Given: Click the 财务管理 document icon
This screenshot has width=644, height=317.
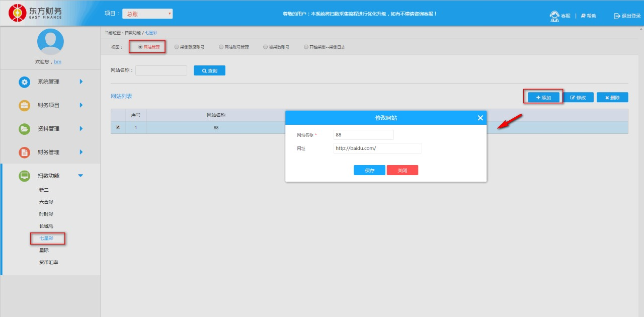Looking at the screenshot, I should (x=24, y=152).
